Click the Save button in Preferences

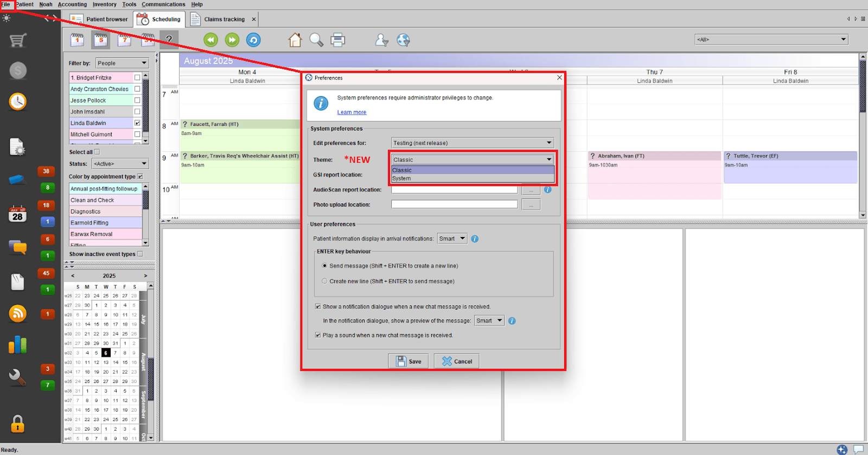408,361
